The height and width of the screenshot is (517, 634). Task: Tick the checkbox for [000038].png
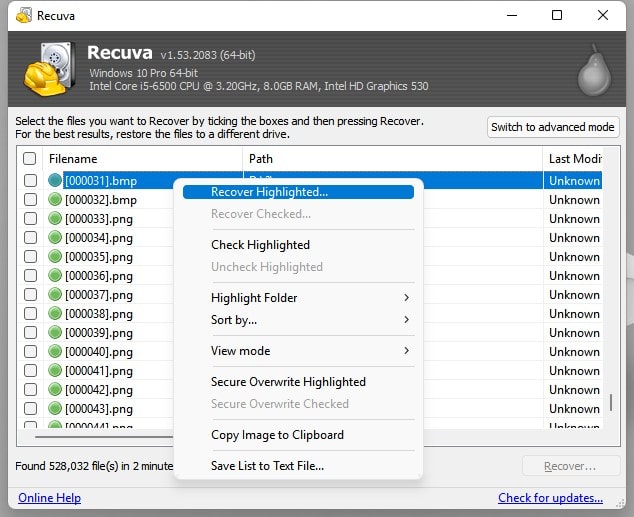tap(30, 313)
